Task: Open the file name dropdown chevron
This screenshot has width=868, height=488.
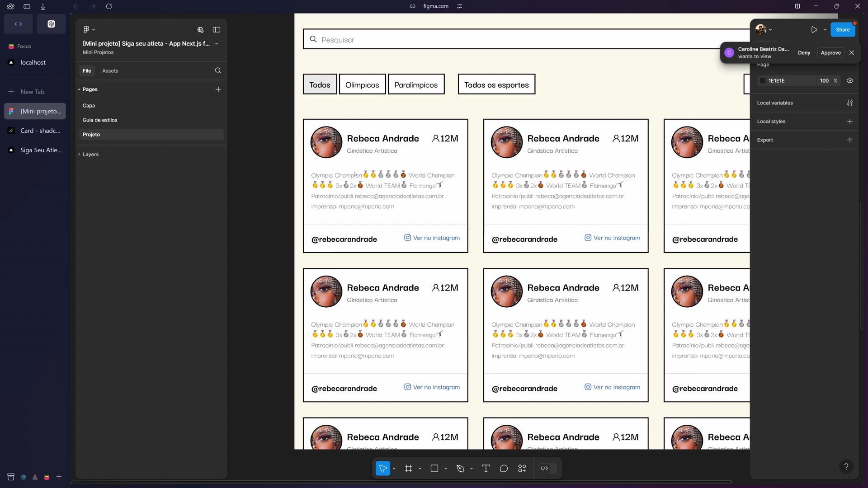Action: coord(217,44)
